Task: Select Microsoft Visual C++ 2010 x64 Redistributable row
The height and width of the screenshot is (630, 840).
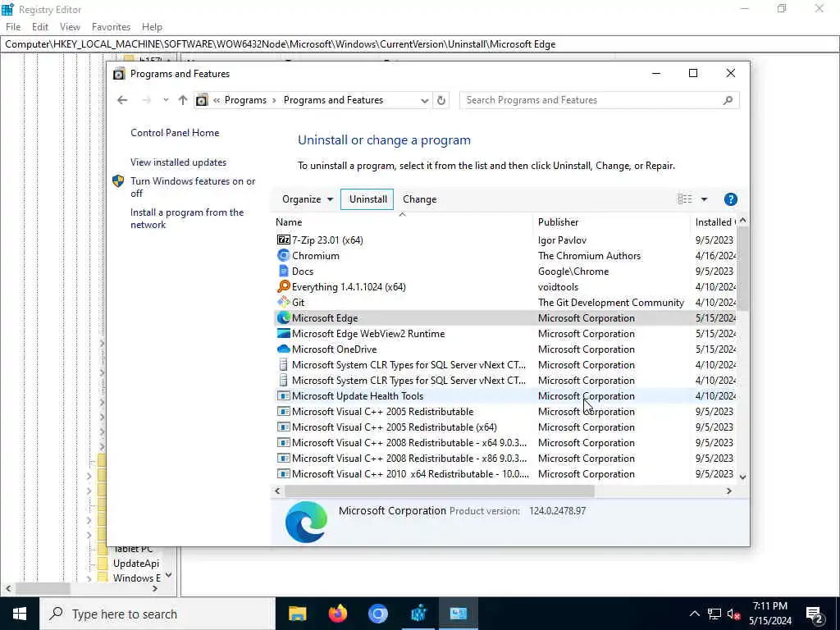Action: [505, 473]
